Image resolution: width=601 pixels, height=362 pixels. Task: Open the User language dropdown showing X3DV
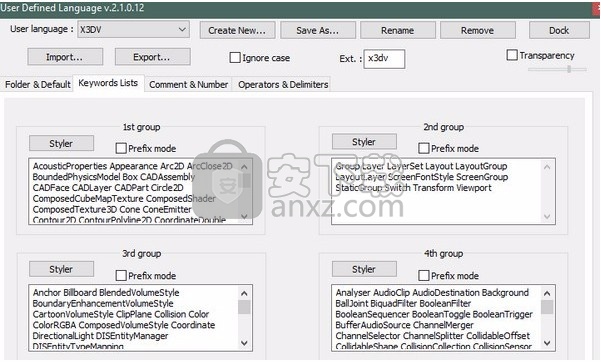pos(133,30)
